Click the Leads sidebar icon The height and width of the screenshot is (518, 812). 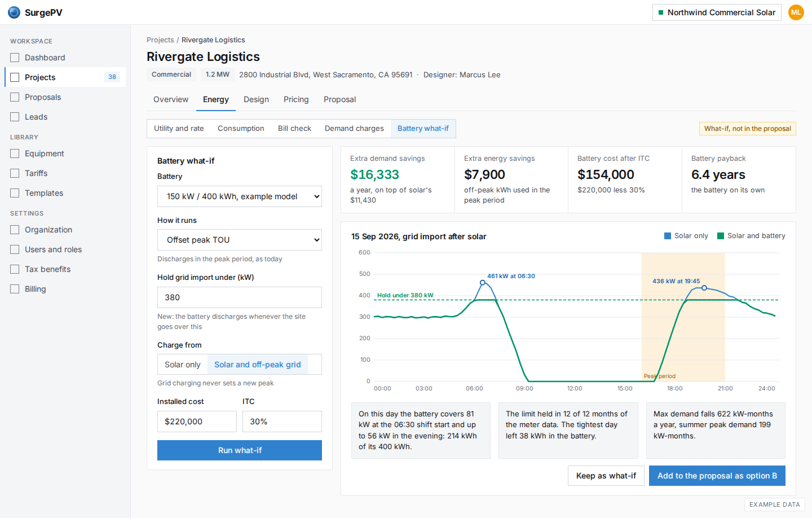tap(15, 117)
